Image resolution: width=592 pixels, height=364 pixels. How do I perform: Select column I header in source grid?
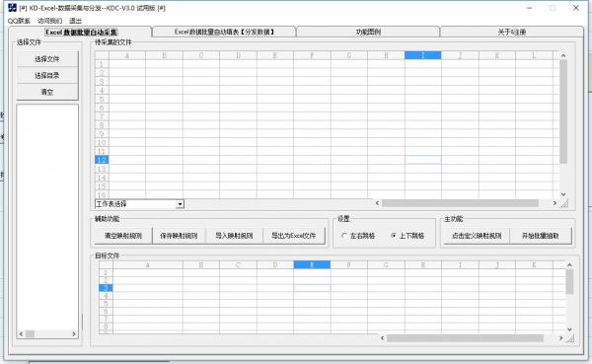423,55
